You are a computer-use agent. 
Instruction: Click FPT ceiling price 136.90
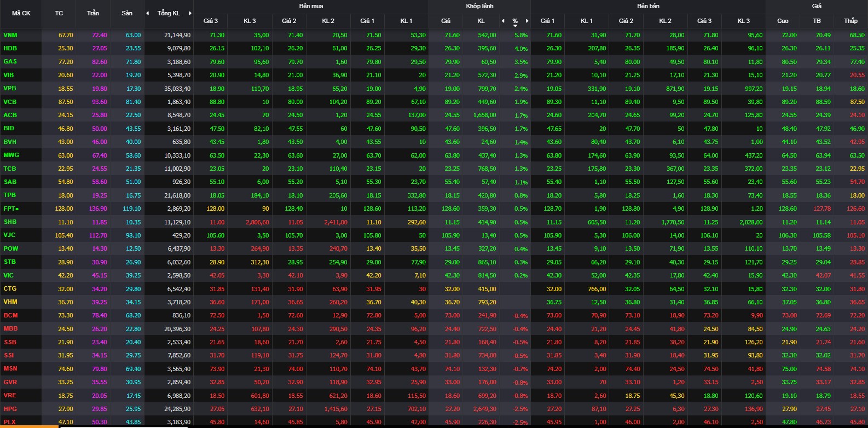98,209
